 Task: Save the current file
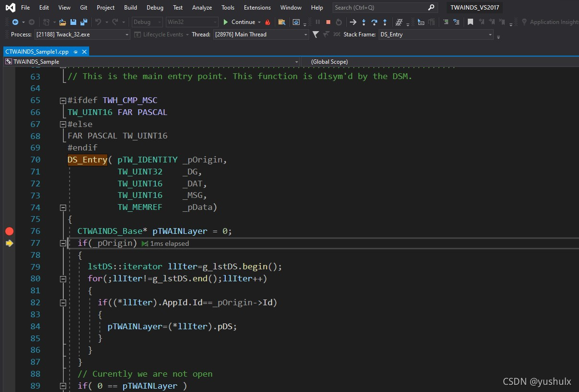(x=73, y=22)
